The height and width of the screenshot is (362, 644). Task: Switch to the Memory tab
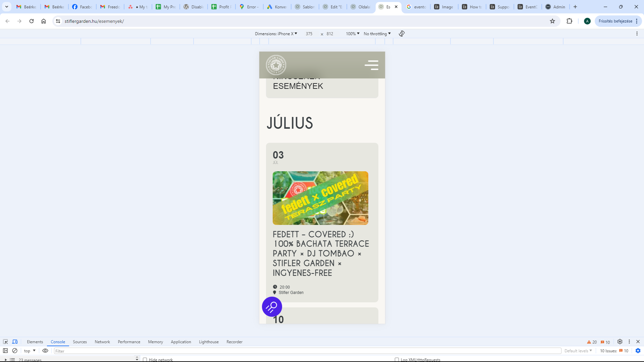pyautogui.click(x=156, y=342)
